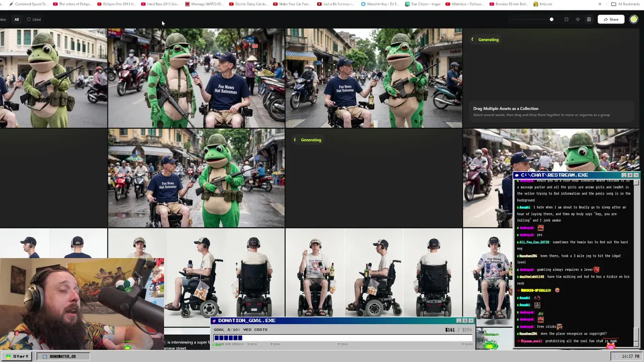644x362 pixels.
Task: Click the green frog icon near donation bar
Action: click(491, 343)
